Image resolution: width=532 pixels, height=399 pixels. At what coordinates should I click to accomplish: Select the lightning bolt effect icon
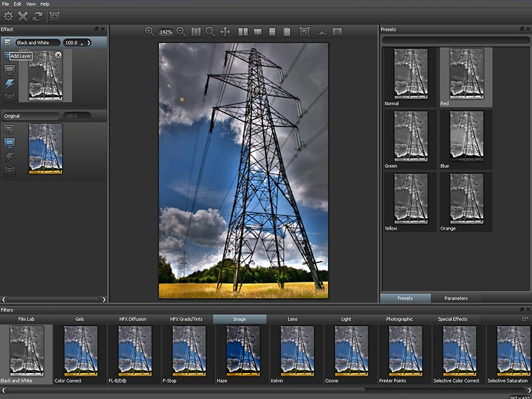[x=9, y=83]
